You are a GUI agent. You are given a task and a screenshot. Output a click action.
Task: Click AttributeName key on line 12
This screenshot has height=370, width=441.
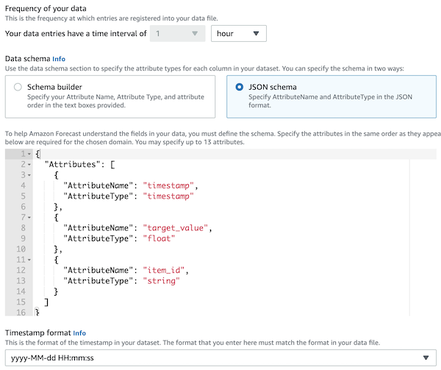click(98, 270)
